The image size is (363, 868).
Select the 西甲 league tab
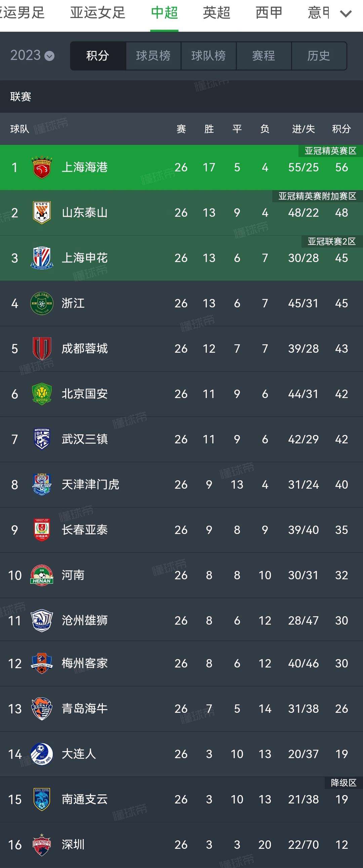pyautogui.click(x=269, y=13)
